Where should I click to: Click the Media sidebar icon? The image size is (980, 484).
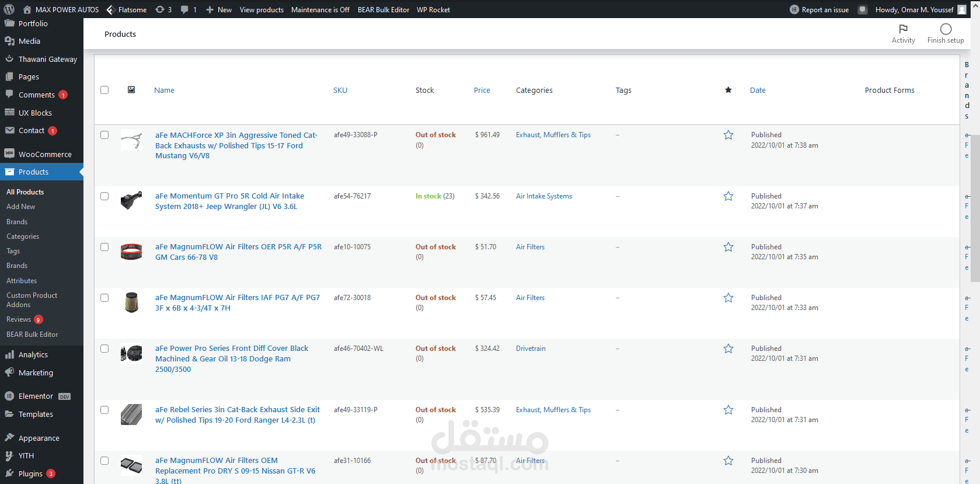tap(9, 41)
